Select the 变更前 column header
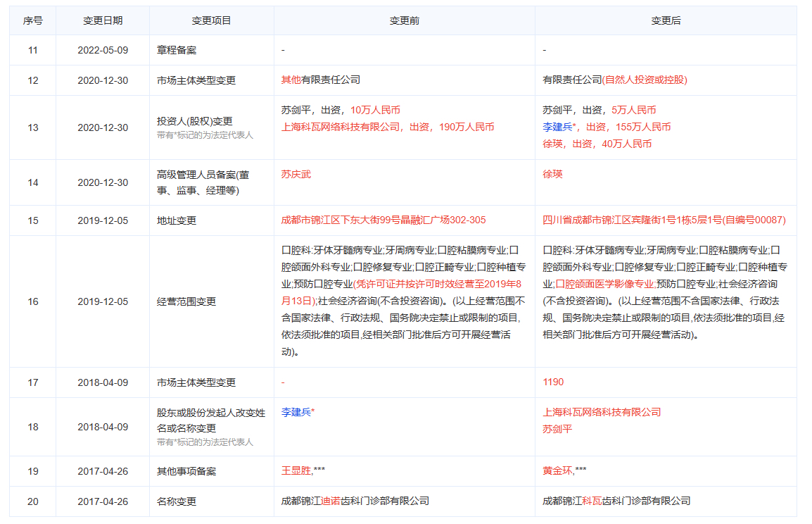This screenshot has height=524, width=812. coord(404,21)
